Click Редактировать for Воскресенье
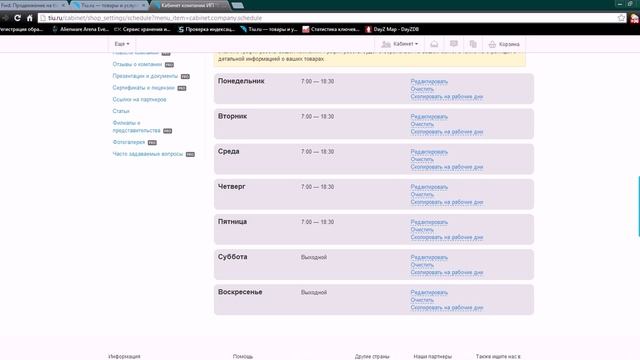This screenshot has width=640, height=360. tap(429, 292)
